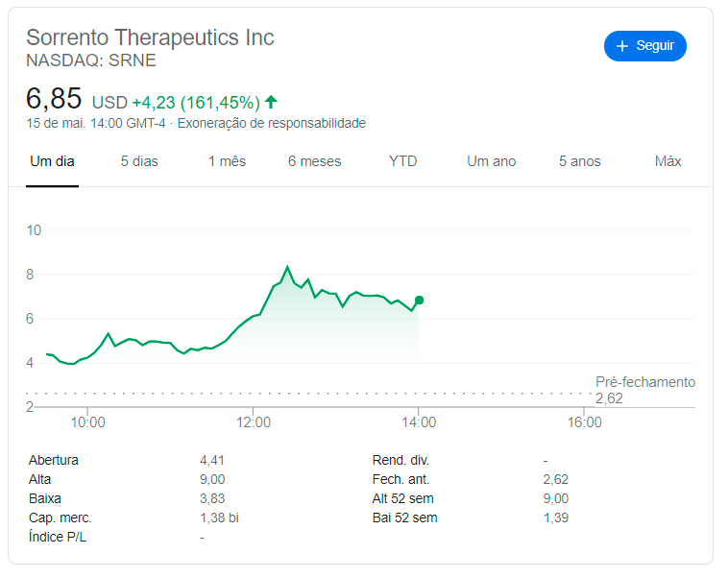The width and height of the screenshot is (728, 578).
Task: Switch to the 5 dias tab
Action: (x=139, y=161)
